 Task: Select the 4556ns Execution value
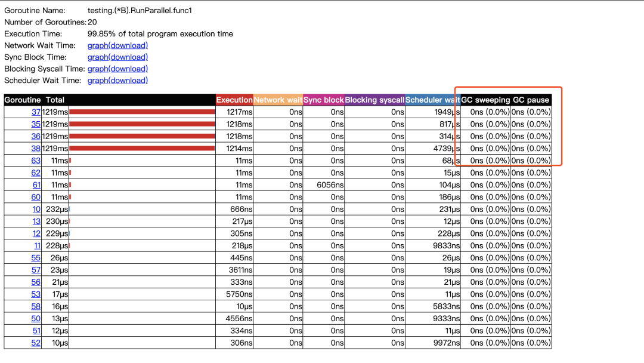pyautogui.click(x=240, y=319)
